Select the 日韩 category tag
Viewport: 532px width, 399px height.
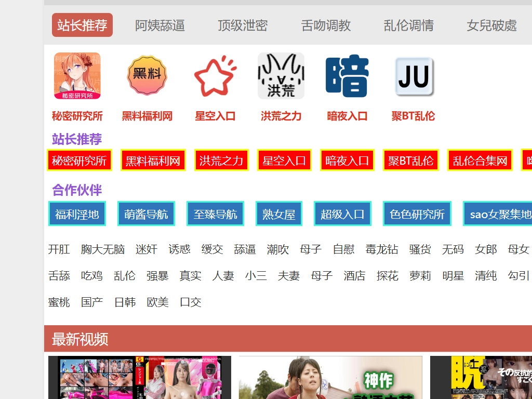coord(125,302)
